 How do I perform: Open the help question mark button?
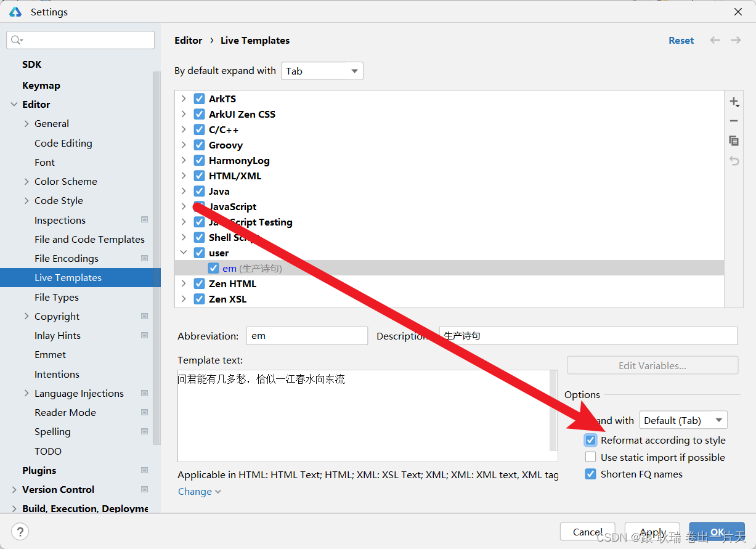(x=20, y=531)
